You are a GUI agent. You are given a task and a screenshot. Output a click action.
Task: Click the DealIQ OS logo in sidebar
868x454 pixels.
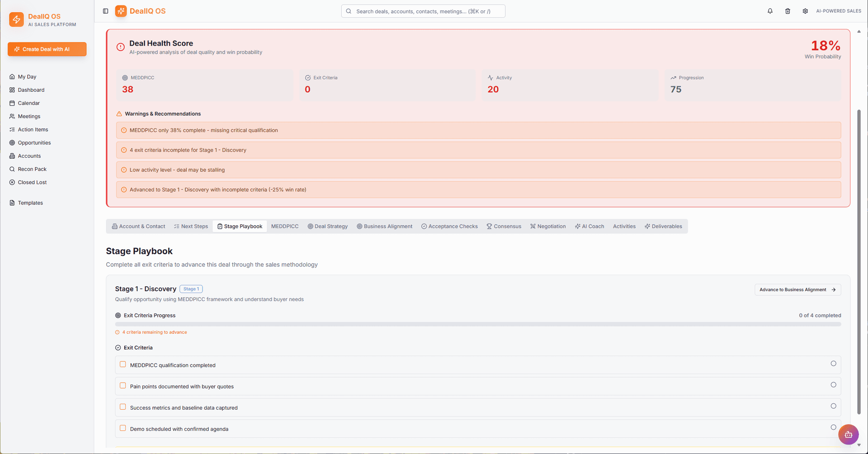[x=17, y=19]
